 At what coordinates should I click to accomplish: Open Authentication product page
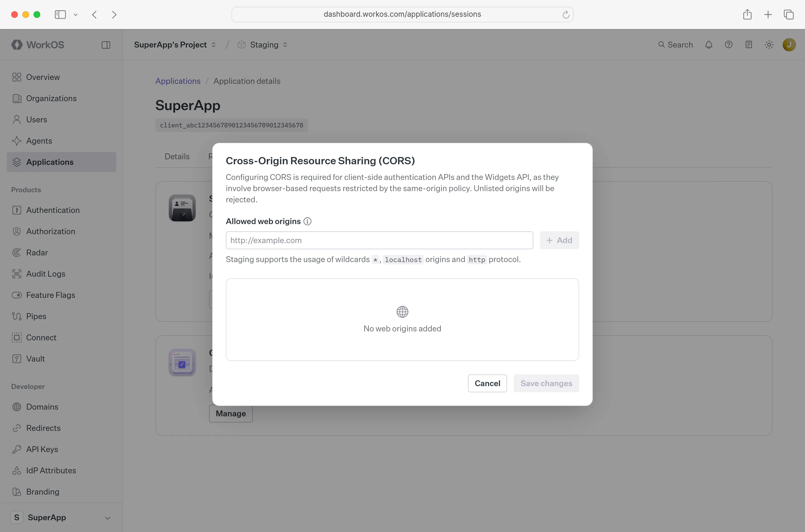click(61, 210)
